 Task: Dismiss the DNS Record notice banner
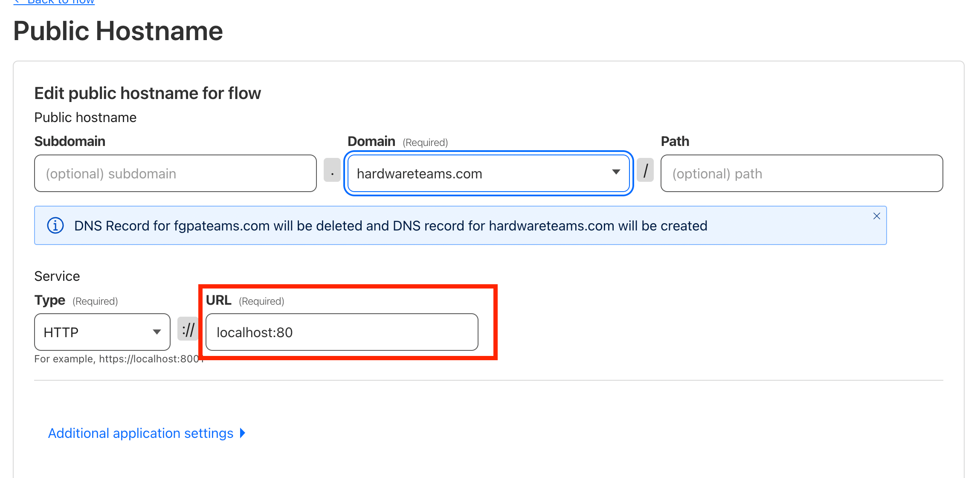click(876, 216)
